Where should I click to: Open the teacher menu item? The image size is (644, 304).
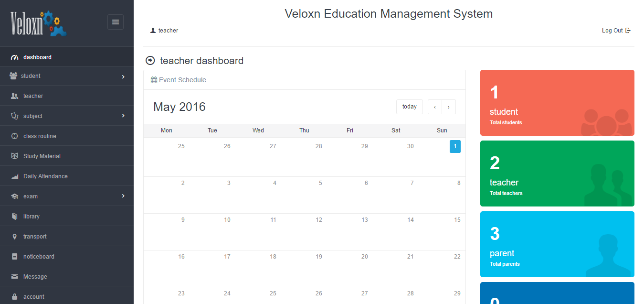(x=33, y=96)
